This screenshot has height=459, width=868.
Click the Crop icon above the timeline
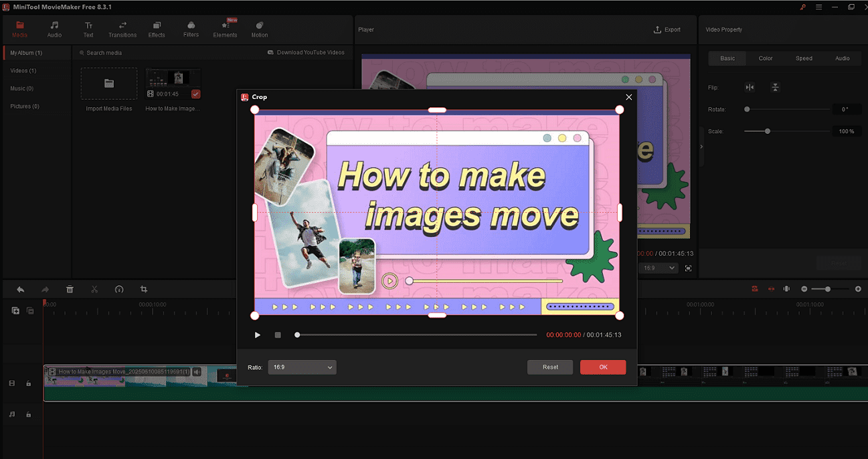(x=143, y=289)
